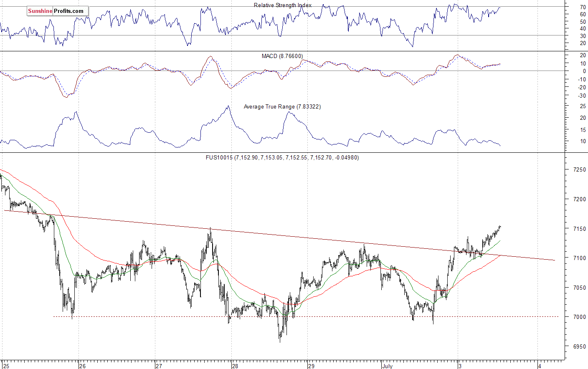The width and height of the screenshot is (588, 369).
Task: Click the RSI axis value 70
Action: (x=583, y=8)
